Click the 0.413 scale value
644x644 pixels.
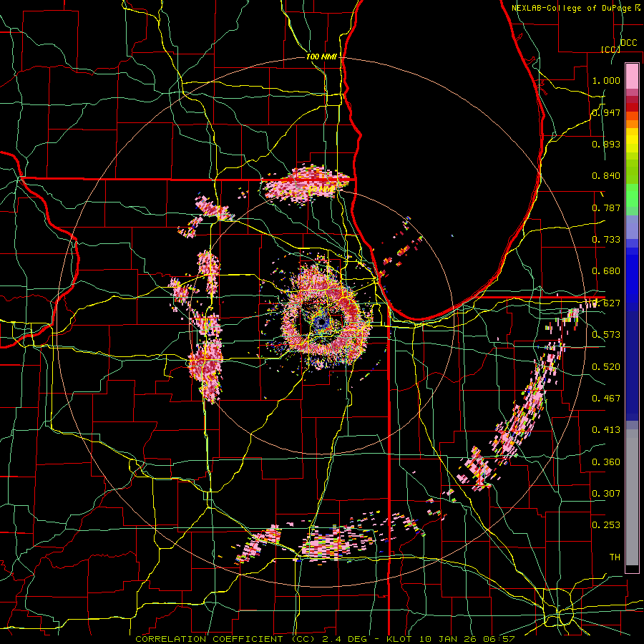click(606, 430)
